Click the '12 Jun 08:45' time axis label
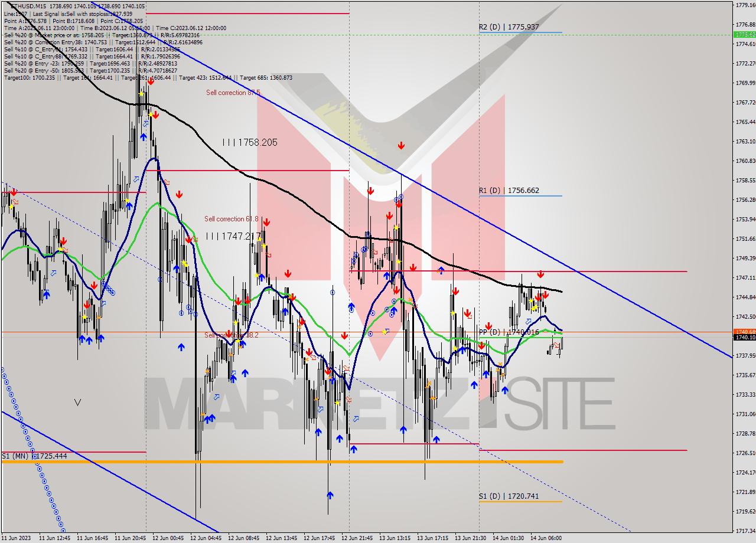Viewport: 756px width, 543px height. 243,538
